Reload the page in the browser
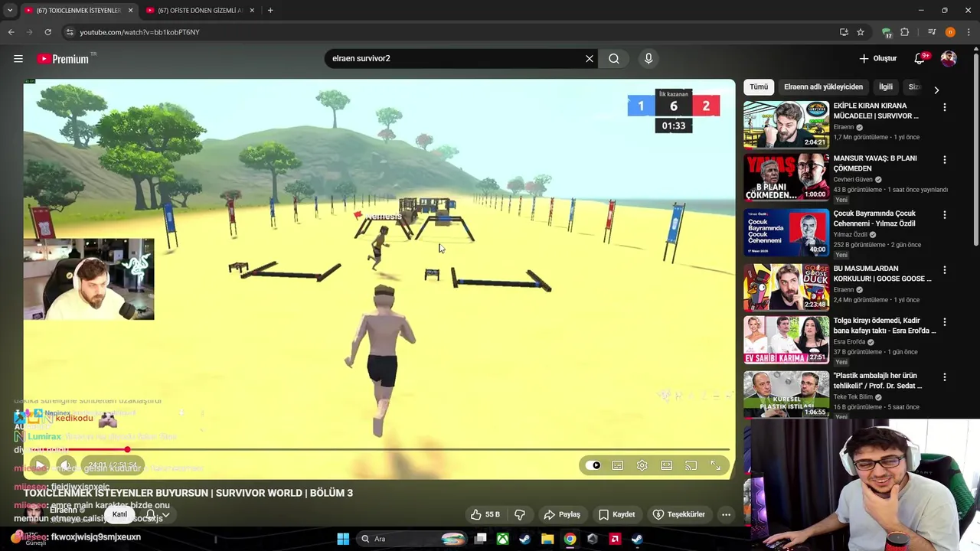This screenshot has height=551, width=980. click(47, 32)
